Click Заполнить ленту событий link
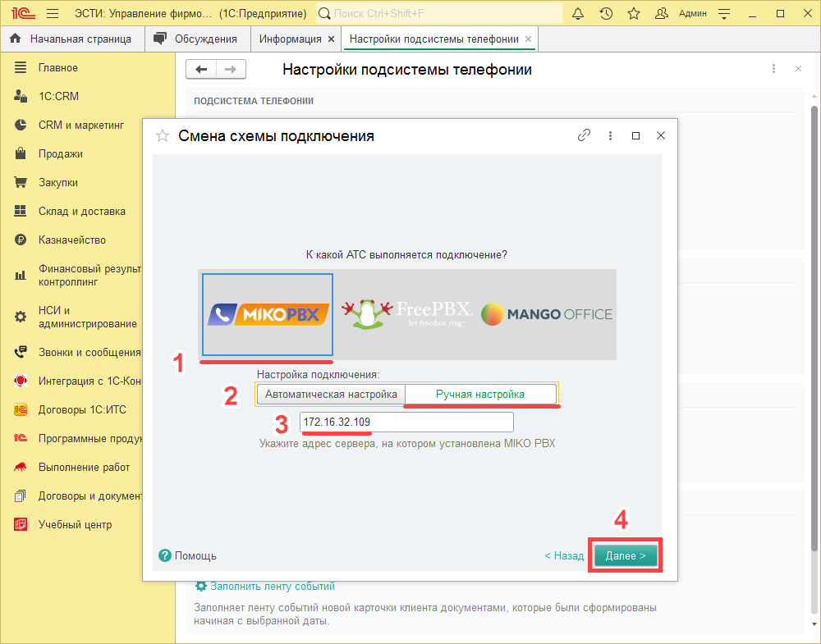821x644 pixels. 272,586
